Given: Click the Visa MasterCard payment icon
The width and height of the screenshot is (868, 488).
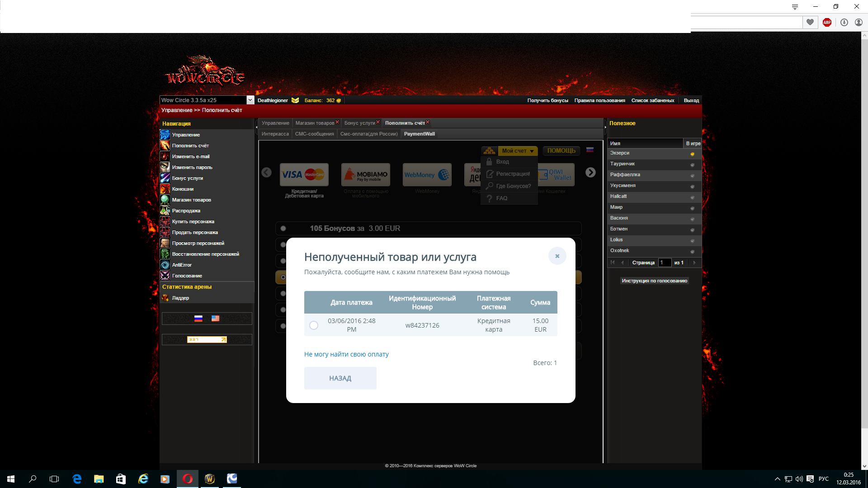Looking at the screenshot, I should pos(304,174).
